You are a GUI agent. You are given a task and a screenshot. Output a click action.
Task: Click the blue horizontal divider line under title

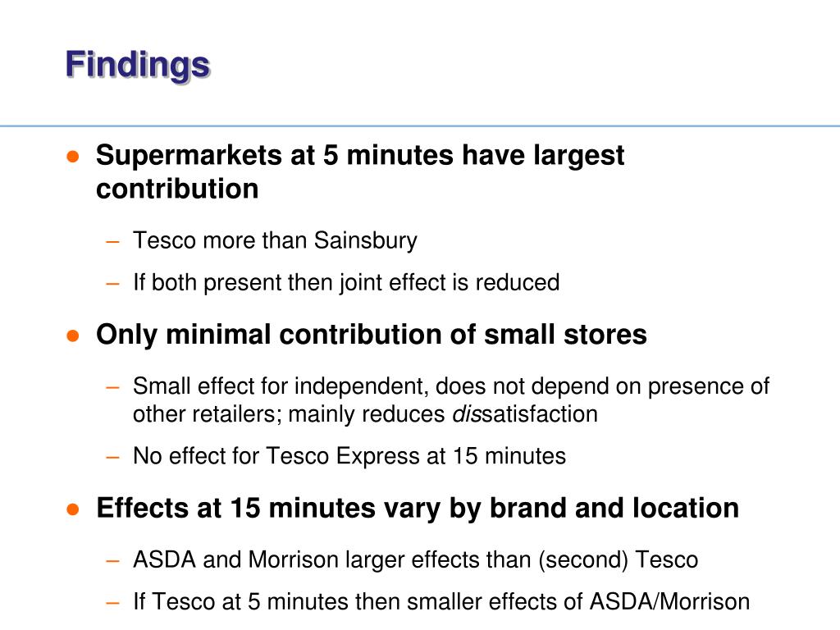tap(420, 126)
